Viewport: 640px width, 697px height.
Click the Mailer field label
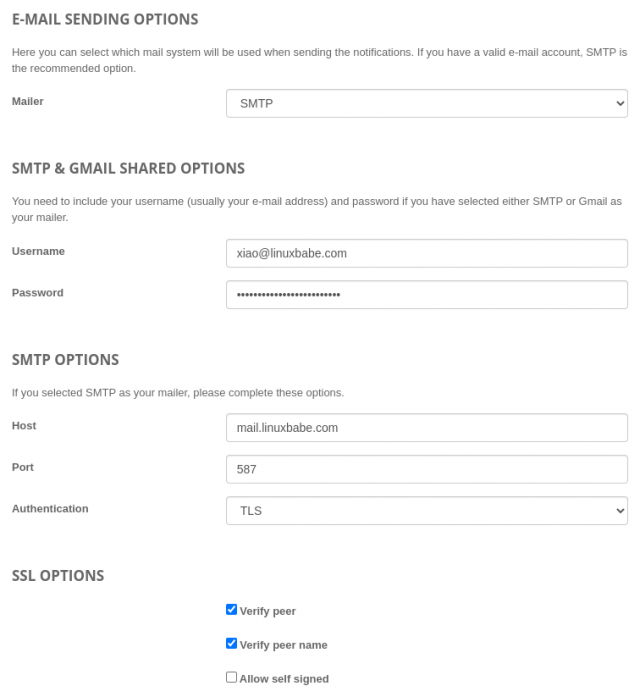tap(28, 101)
